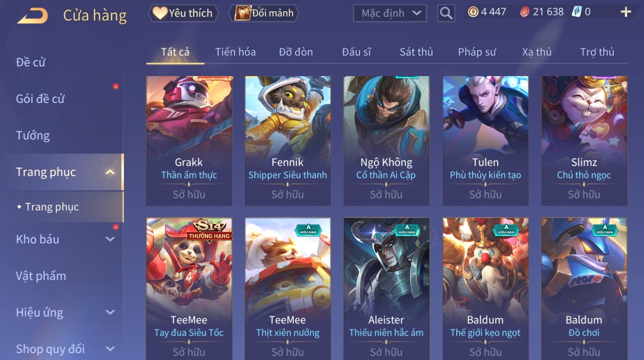This screenshot has width=644, height=360.
Task: Click the blue voucher currency icon
Action: tap(577, 12)
